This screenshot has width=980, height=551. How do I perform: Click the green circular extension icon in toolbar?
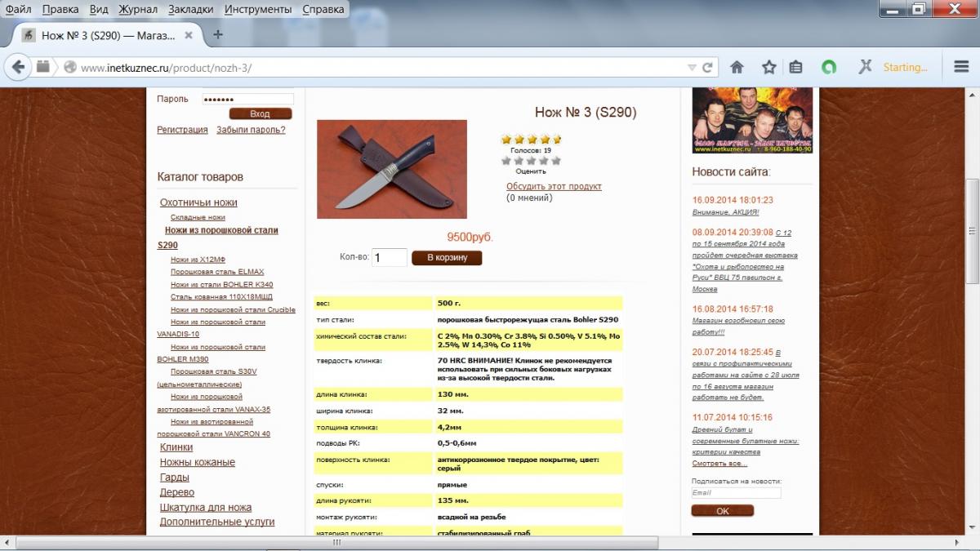[828, 67]
